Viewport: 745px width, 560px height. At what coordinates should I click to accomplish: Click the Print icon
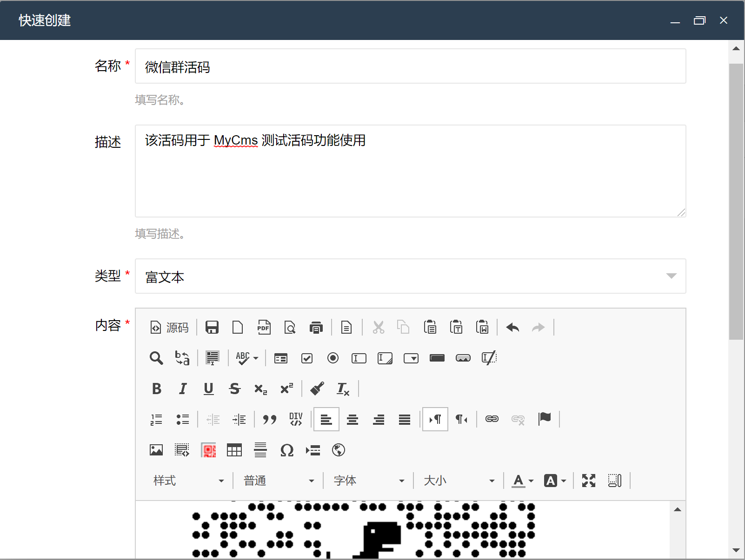pyautogui.click(x=316, y=328)
